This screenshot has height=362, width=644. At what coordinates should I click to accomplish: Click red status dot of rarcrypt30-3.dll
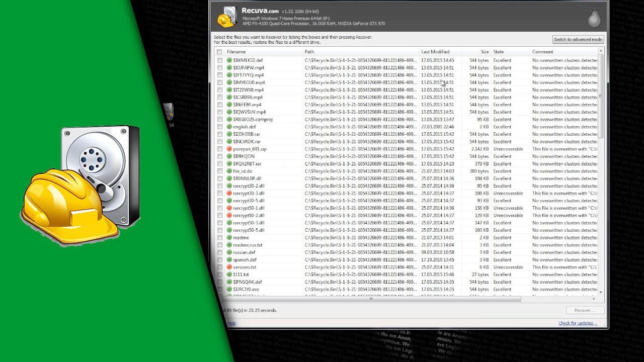tap(229, 193)
